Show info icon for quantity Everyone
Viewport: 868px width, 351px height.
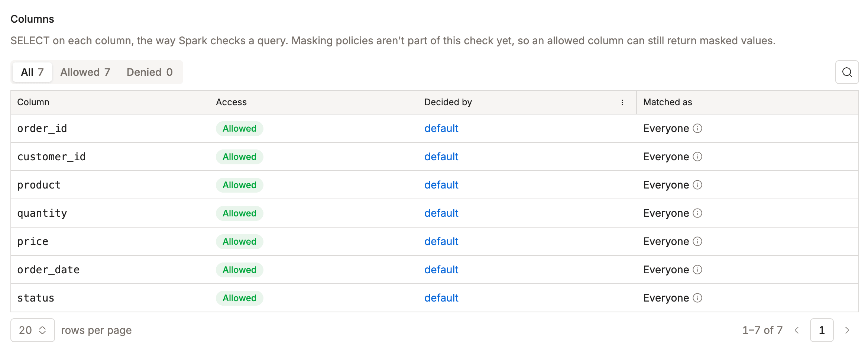[x=697, y=213]
